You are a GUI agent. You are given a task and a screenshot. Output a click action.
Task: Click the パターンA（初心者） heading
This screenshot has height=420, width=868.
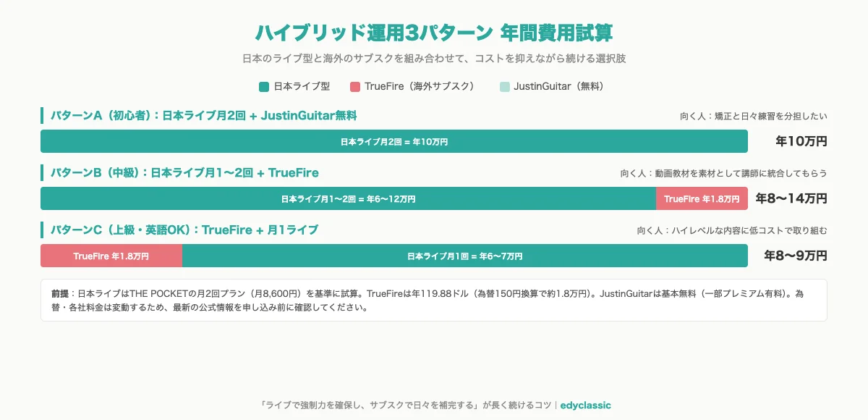pyautogui.click(x=204, y=116)
